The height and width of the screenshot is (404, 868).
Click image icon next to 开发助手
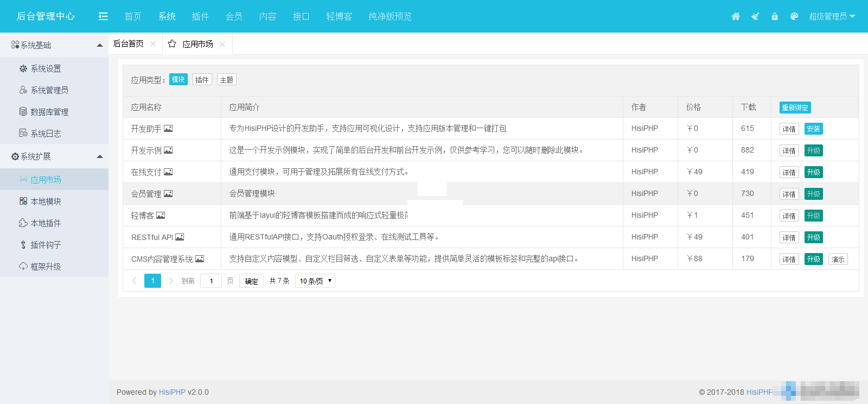pyautogui.click(x=168, y=129)
